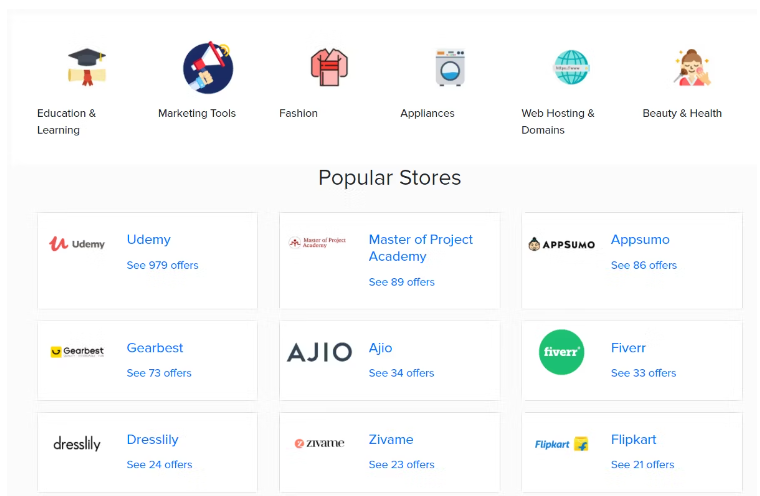Image resolution: width=760 pixels, height=496 pixels.
Task: Select the Marketing Tools category label
Action: (197, 113)
